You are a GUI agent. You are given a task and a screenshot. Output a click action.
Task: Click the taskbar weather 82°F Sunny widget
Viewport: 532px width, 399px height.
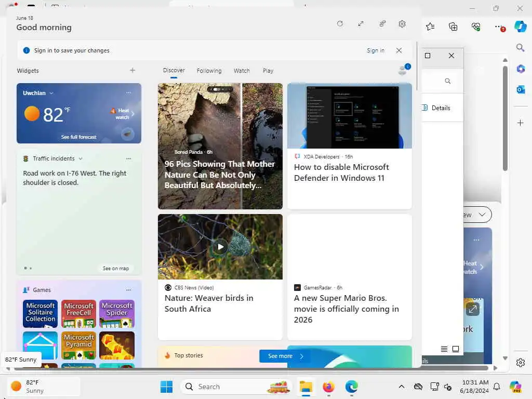click(x=44, y=387)
